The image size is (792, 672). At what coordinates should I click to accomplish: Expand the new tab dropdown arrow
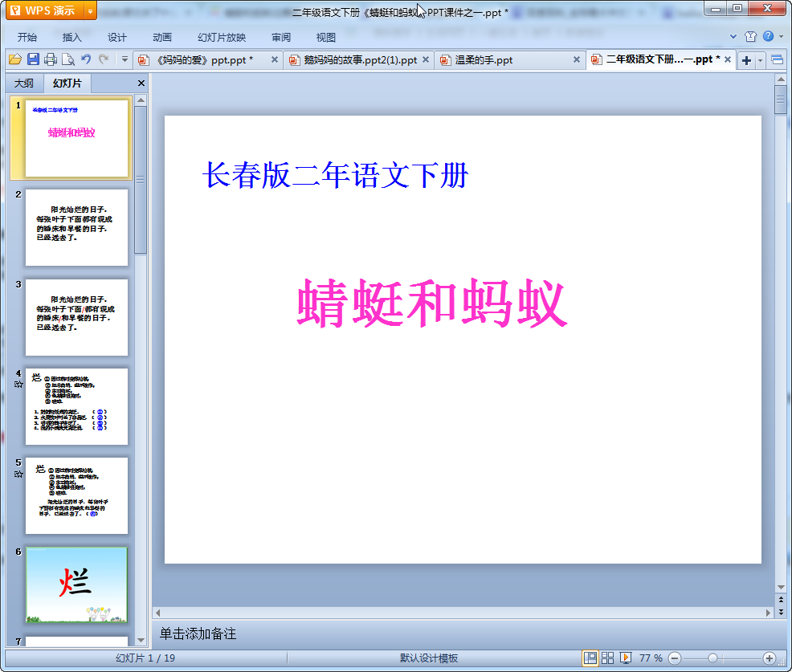click(x=760, y=60)
